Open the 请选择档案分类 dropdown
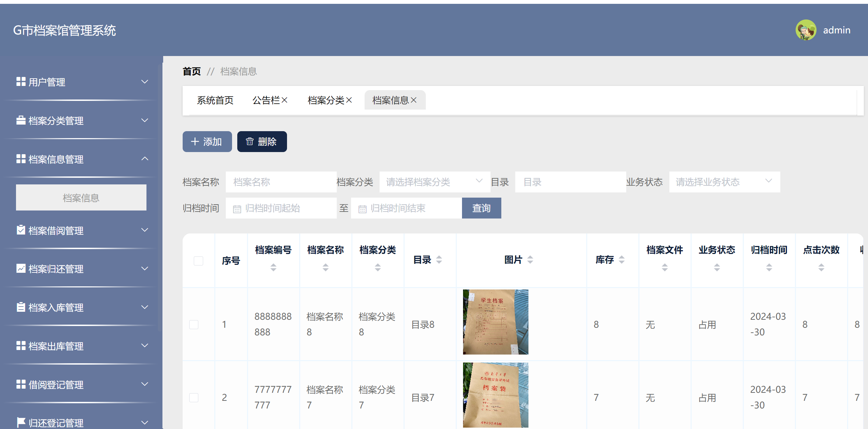 click(x=434, y=182)
